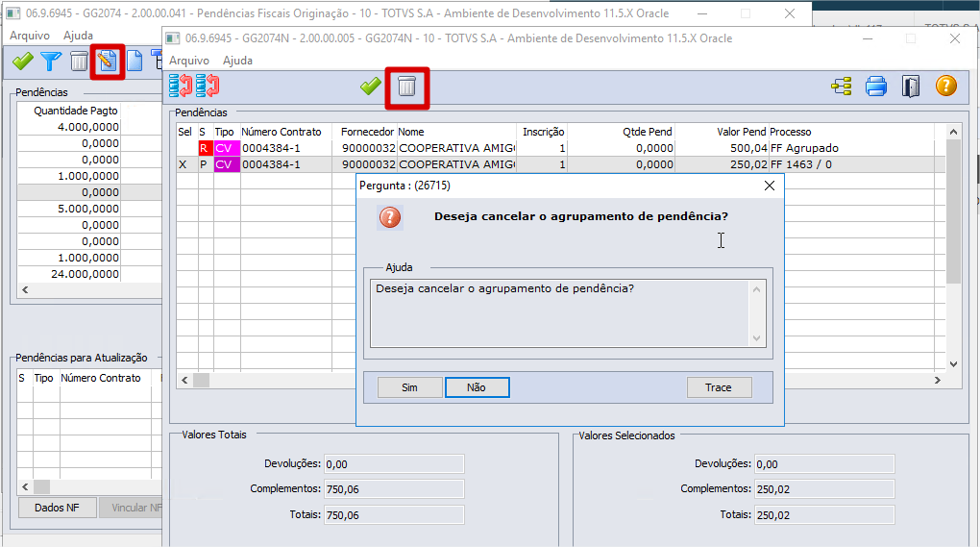The width and height of the screenshot is (980, 547).
Task: Open Ajuda menu in GG2074 window
Action: click(78, 36)
